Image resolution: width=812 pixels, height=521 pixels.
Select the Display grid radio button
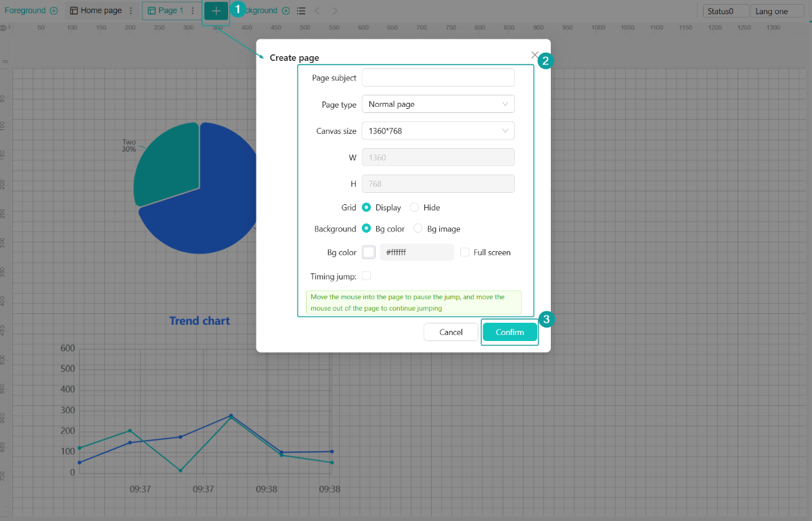[366, 208]
